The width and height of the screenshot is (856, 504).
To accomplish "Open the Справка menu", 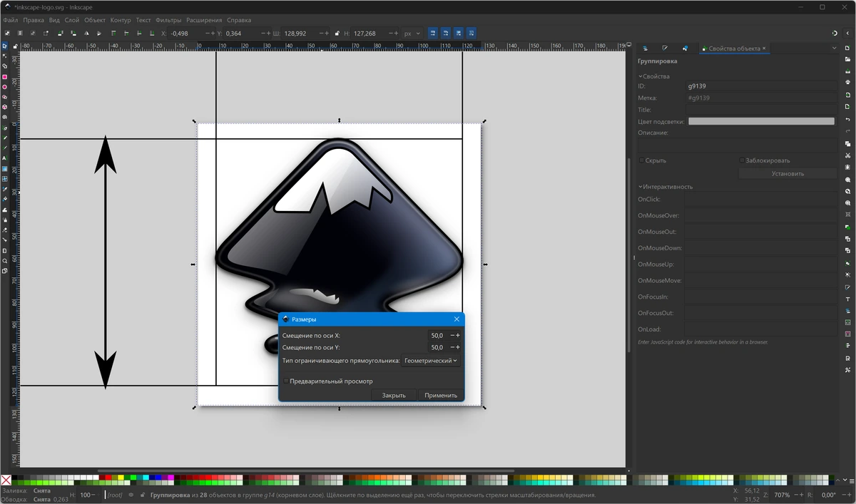I will tap(238, 20).
